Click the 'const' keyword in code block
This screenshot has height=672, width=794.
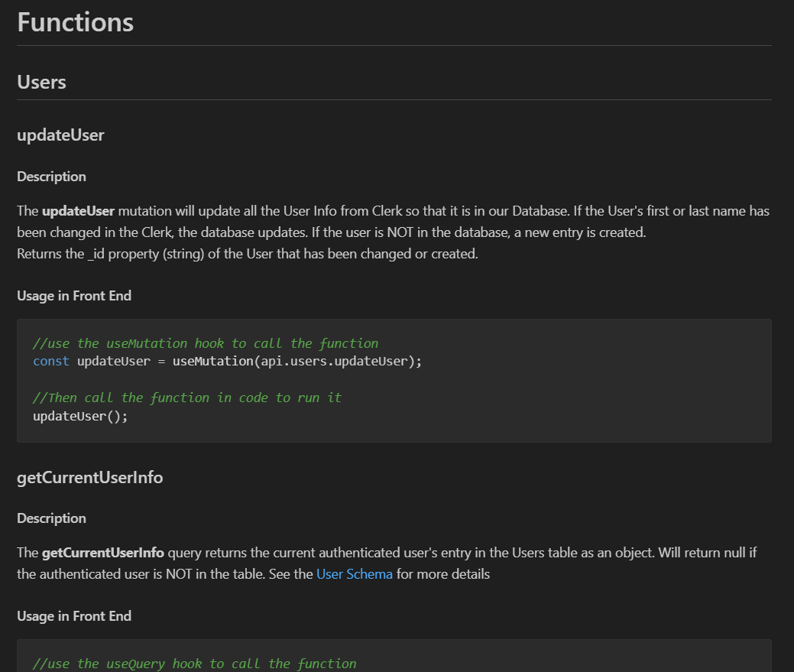click(50, 361)
